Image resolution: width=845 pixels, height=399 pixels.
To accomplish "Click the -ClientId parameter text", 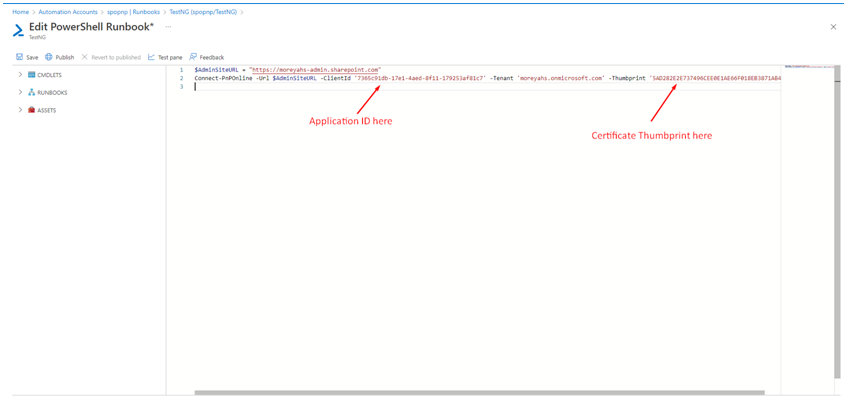I will coord(335,78).
